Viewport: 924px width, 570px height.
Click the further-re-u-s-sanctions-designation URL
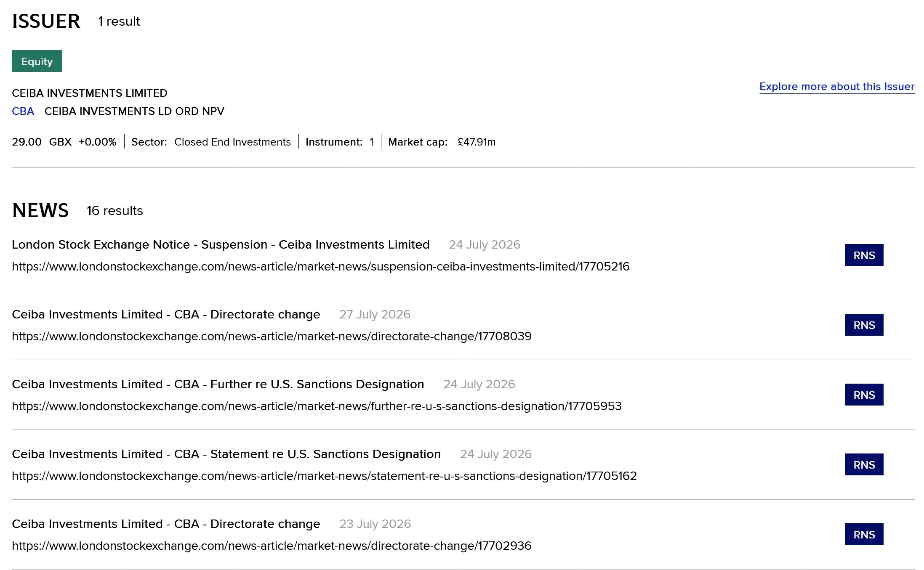317,406
